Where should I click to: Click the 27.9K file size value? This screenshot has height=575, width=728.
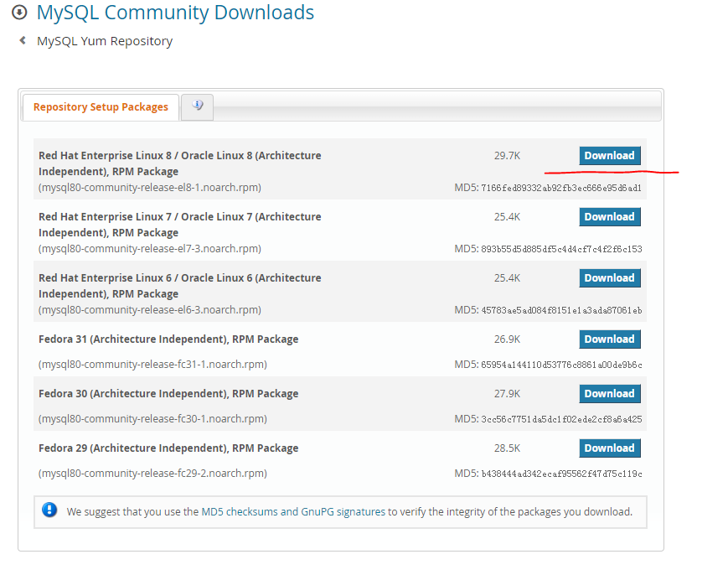[x=507, y=394]
